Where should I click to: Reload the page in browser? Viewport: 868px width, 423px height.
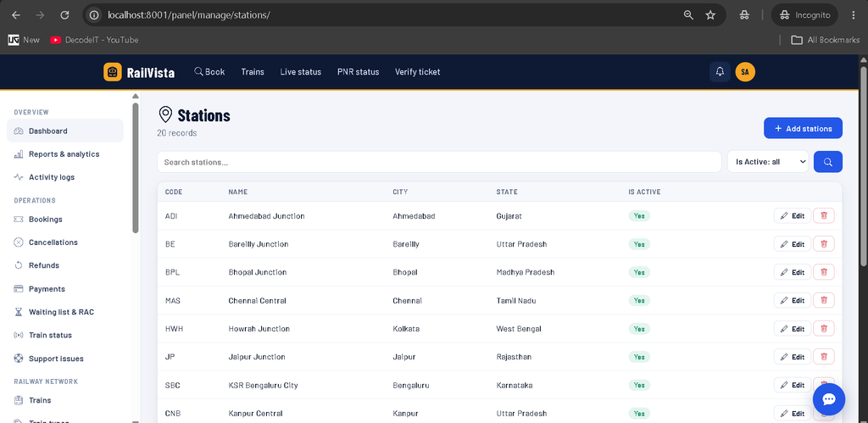(x=64, y=15)
